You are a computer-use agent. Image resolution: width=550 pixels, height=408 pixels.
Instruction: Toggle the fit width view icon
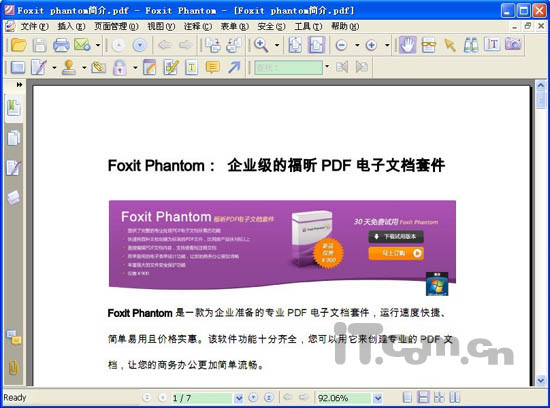pos(316,45)
